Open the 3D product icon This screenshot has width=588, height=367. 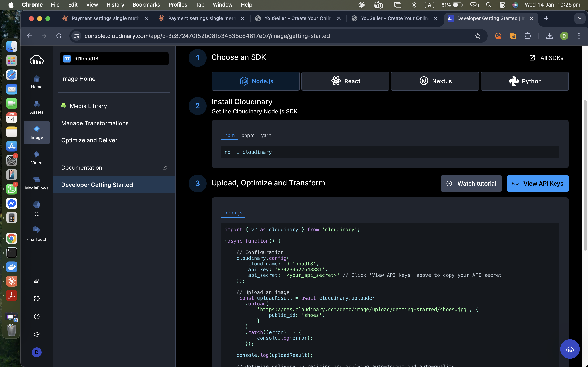37,208
